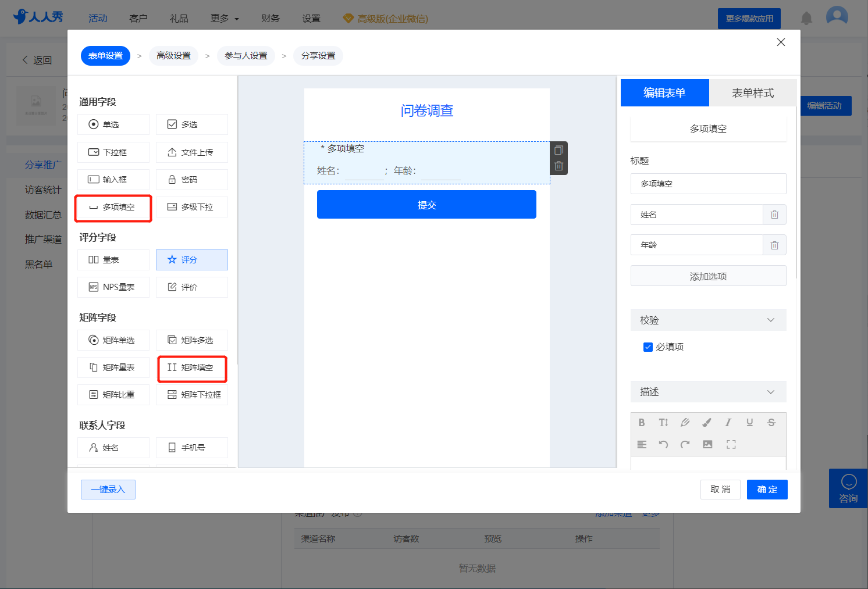Add a 密码 password field
The height and width of the screenshot is (589, 868).
pos(192,180)
